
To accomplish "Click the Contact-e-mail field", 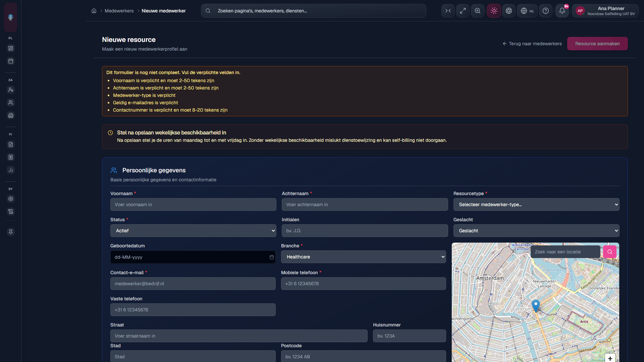I will point(193,284).
